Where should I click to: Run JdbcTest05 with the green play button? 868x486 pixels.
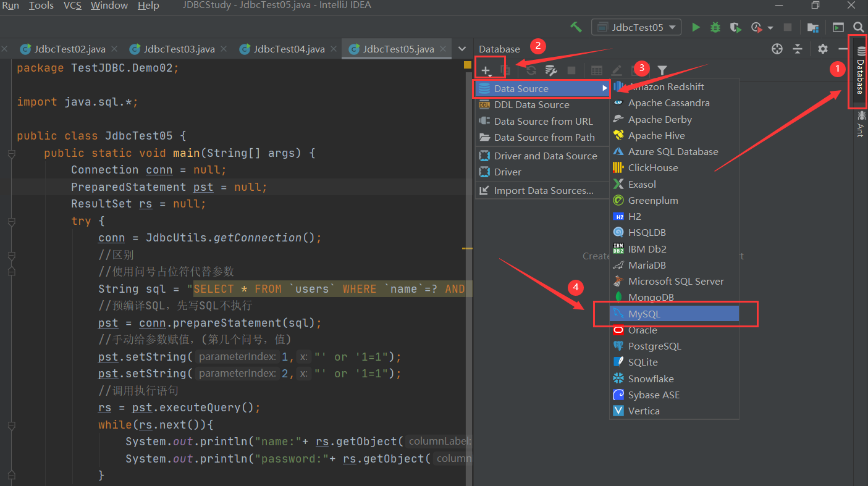pyautogui.click(x=696, y=27)
